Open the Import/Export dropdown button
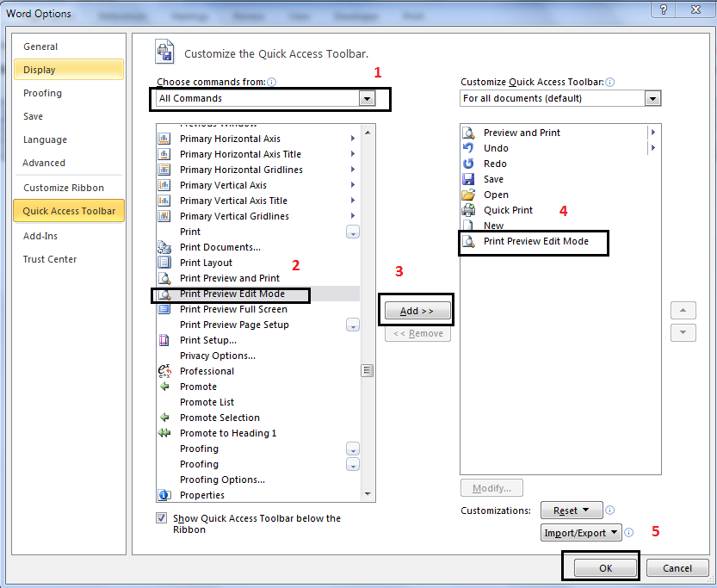This screenshot has width=717, height=588. pos(581,533)
